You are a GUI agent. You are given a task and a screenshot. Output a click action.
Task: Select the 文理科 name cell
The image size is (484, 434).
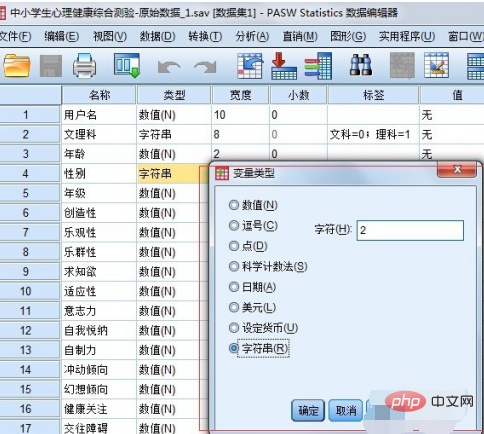(99, 135)
